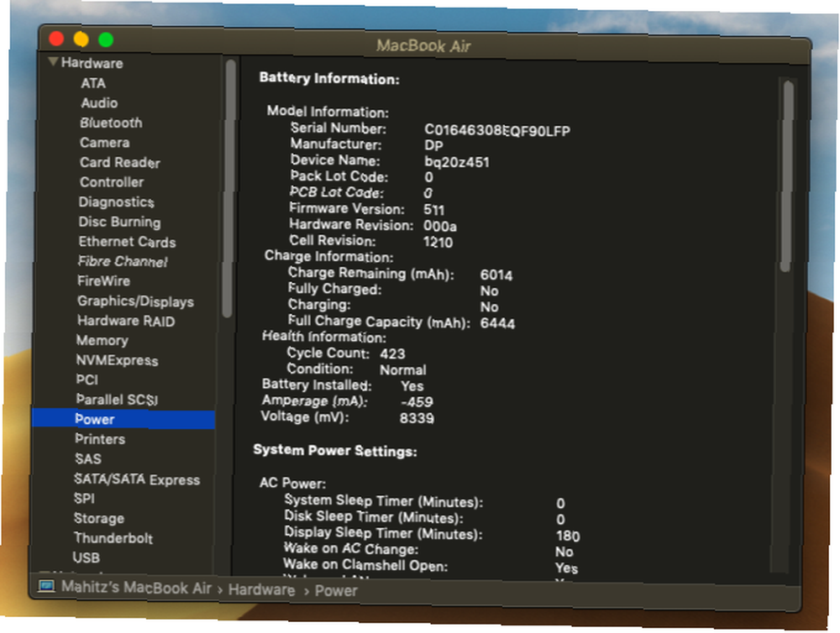Select the highlighted Power entry
840x633 pixels.
123,419
